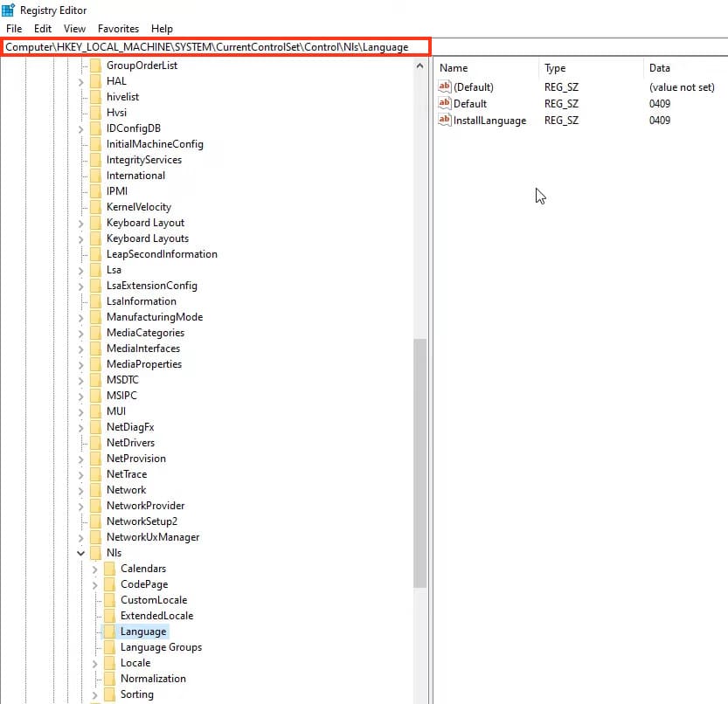Select the MediaProperties key
The image size is (728, 704).
point(144,364)
